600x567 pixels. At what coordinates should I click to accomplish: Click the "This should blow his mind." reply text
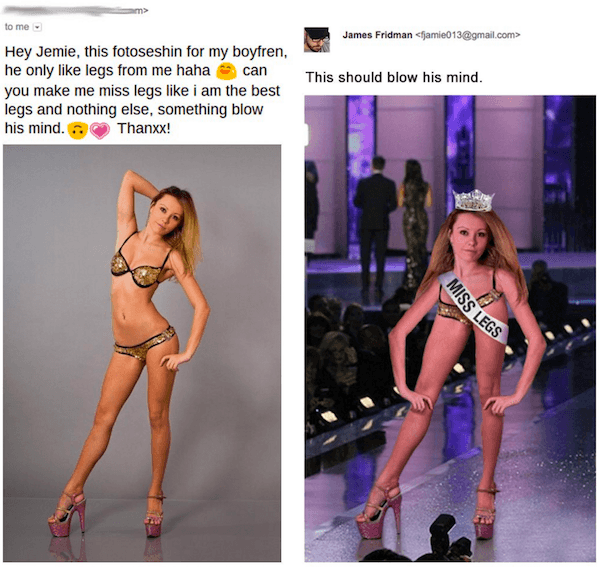(394, 77)
